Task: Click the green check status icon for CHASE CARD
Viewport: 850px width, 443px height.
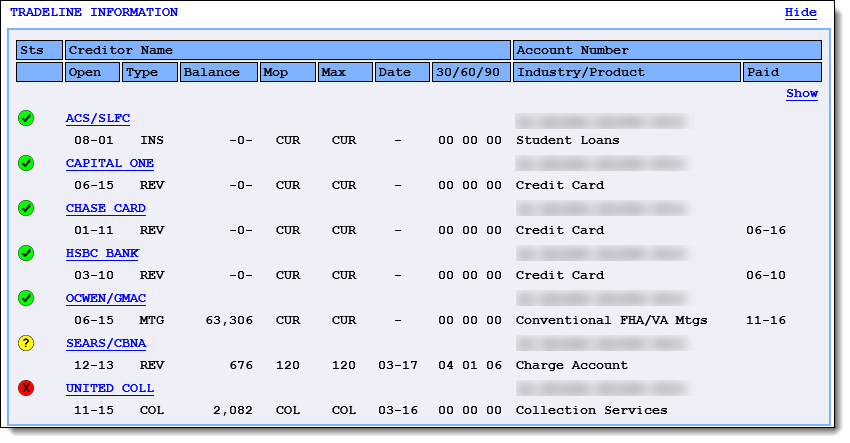Action: pyautogui.click(x=26, y=208)
